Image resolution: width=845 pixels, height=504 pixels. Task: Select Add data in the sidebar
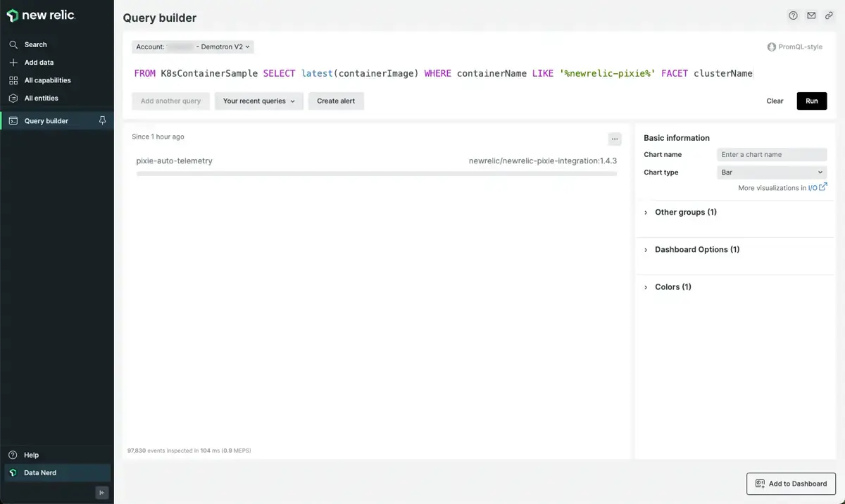39,63
